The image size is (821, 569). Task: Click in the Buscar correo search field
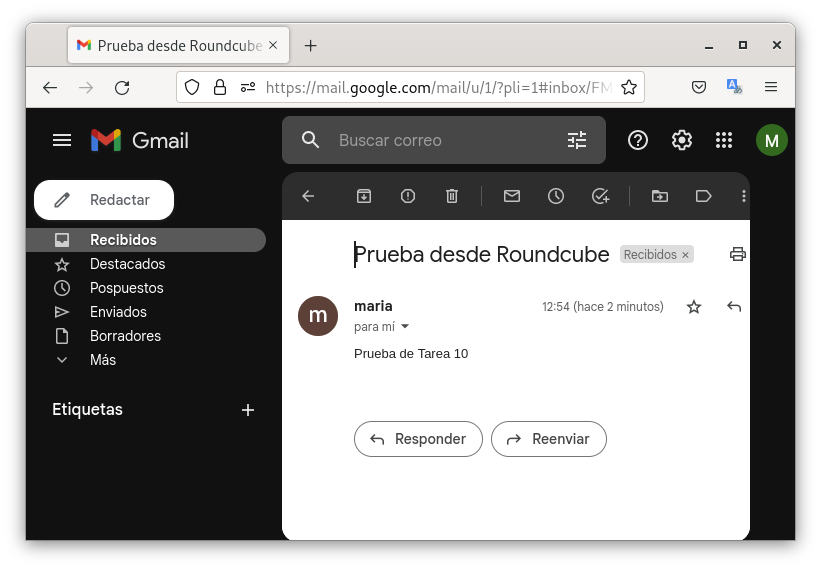coord(440,140)
